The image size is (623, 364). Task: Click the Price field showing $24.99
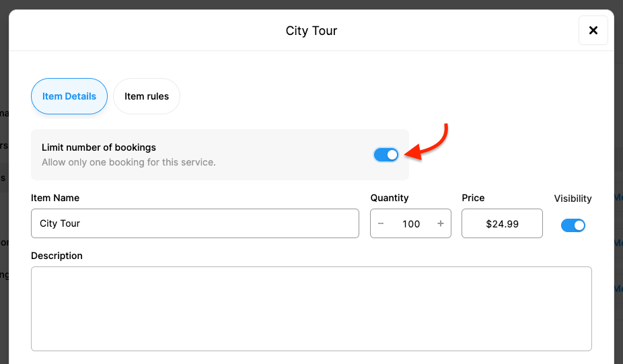[x=502, y=223]
